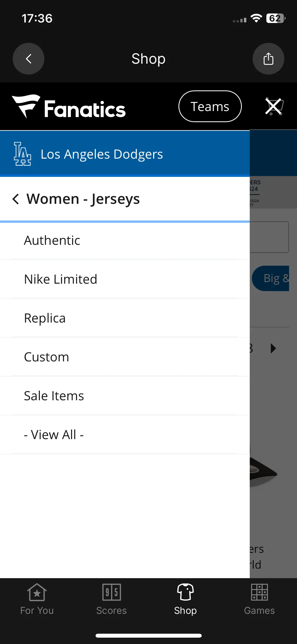The image size is (297, 644).
Task: Advance using the next page arrow
Action: (274, 348)
